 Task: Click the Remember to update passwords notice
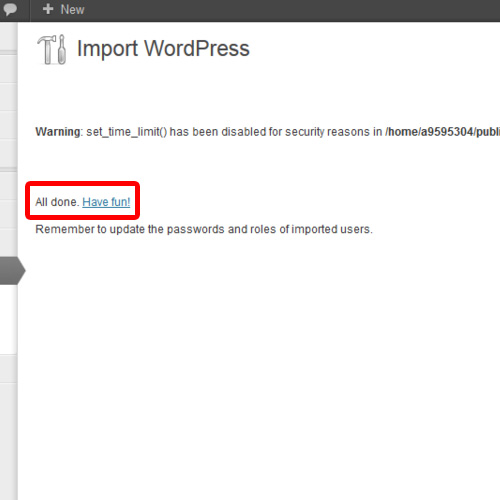point(204,229)
